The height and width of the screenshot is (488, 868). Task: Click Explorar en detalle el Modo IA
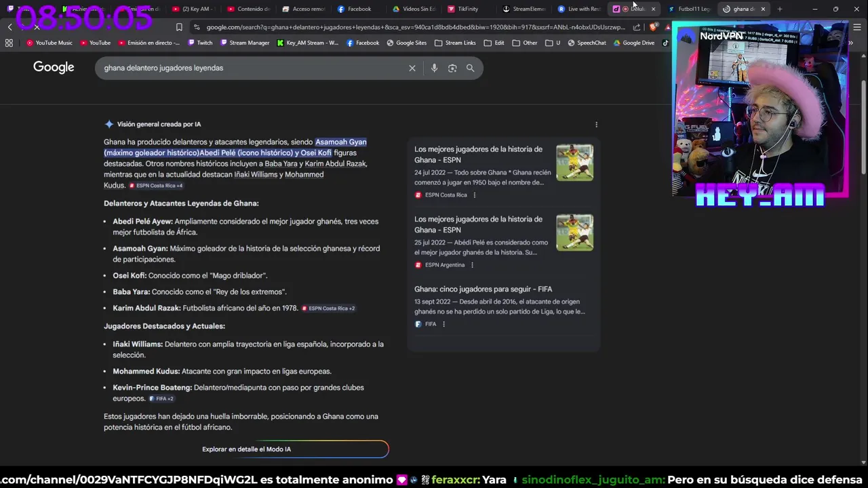coord(246,449)
